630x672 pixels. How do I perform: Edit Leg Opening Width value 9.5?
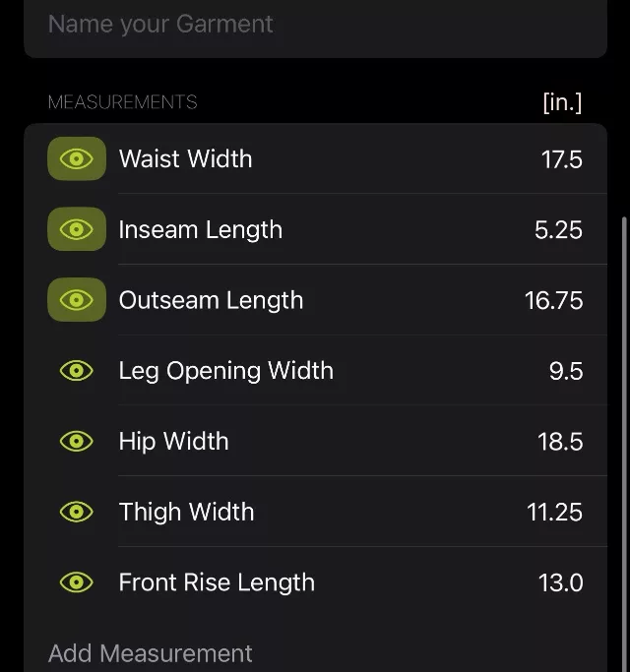566,371
